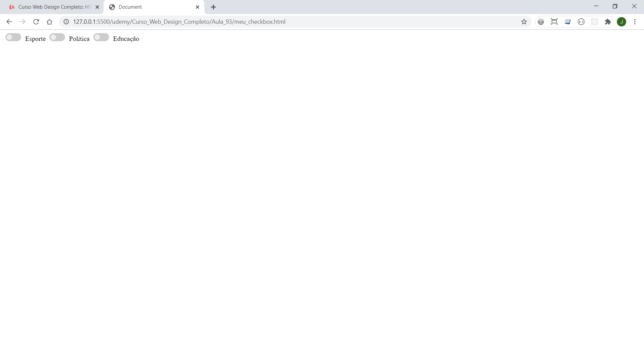Open the Extensions puzzle menu
Screen dimensions: 644x345
608,22
